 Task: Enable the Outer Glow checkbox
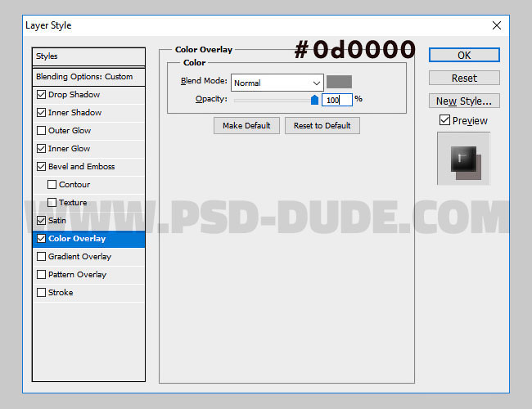[x=41, y=130]
